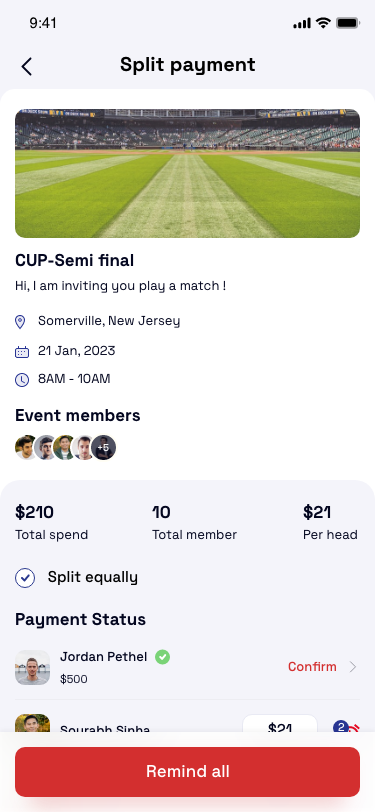The height and width of the screenshot is (812, 375).
Task: Click the $210 Total spend figure
Action: pos(34,513)
